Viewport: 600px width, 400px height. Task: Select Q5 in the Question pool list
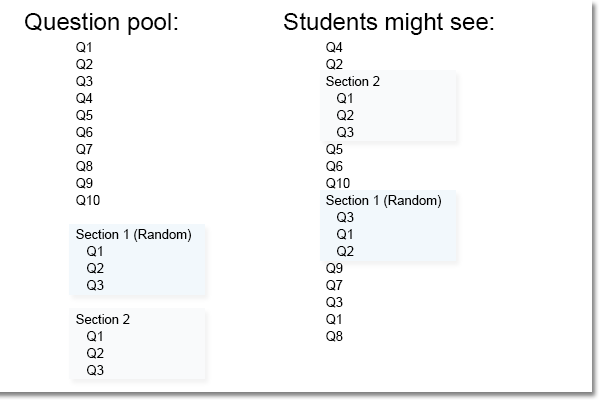(84, 115)
